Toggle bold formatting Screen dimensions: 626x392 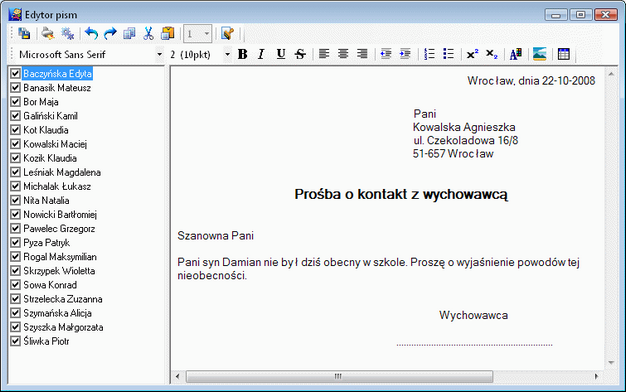tap(242, 54)
